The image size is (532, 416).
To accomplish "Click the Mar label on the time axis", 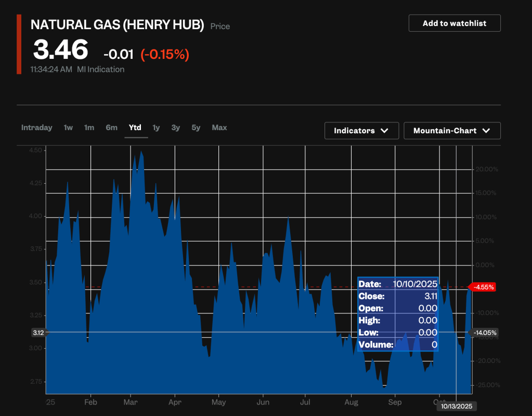I will point(130,402).
